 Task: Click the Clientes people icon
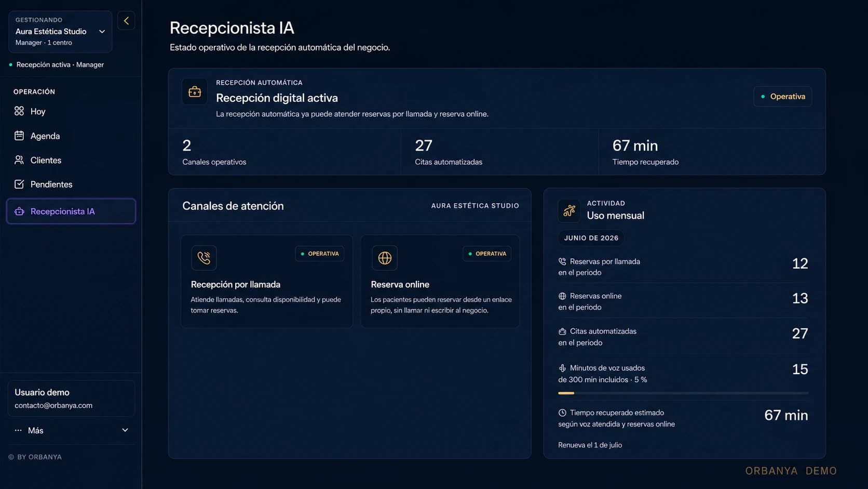[19, 160]
